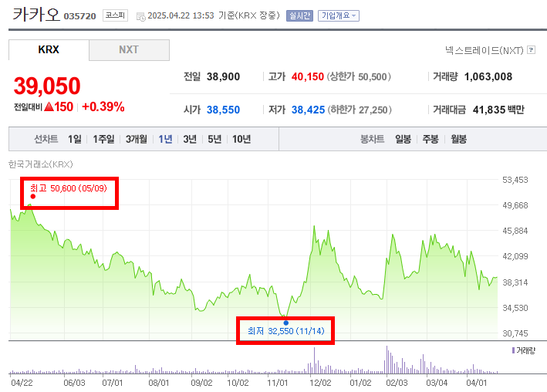
Task: Click the current price 39,050
Action: (47, 86)
